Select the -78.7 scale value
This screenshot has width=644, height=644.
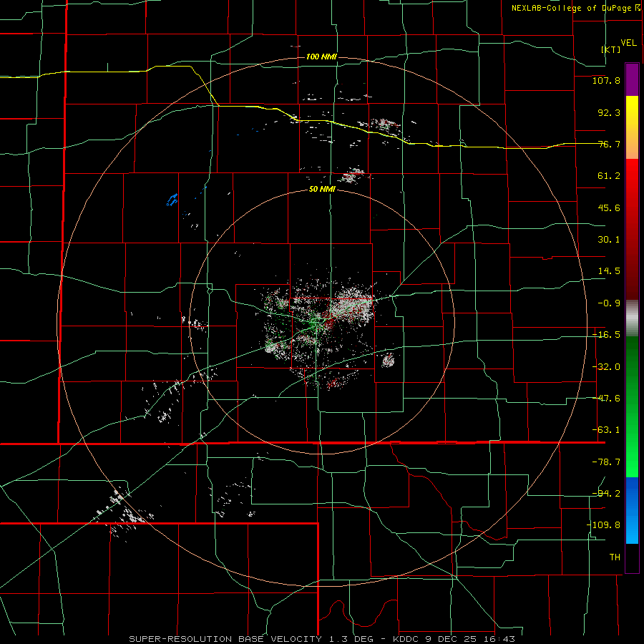606,462
